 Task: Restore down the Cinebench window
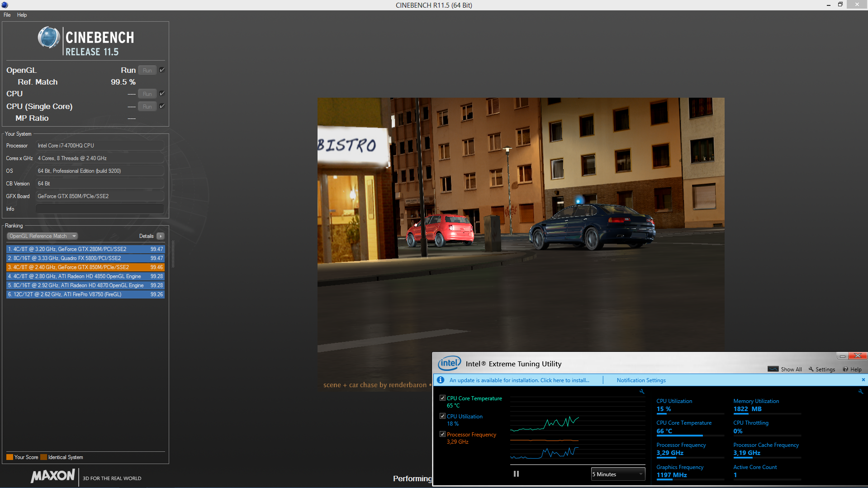coord(840,5)
